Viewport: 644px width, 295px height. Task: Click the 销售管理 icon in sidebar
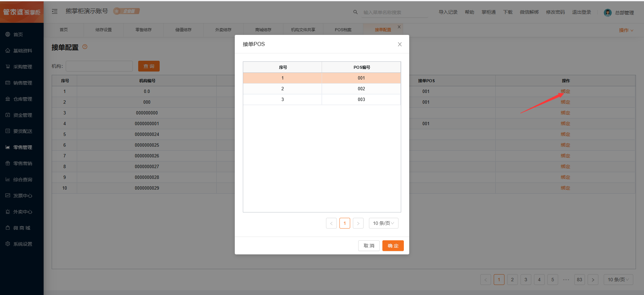(x=8, y=83)
